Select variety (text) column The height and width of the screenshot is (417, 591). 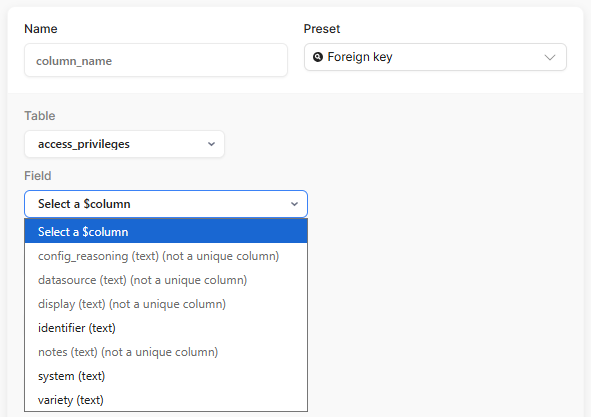[x=166, y=400]
